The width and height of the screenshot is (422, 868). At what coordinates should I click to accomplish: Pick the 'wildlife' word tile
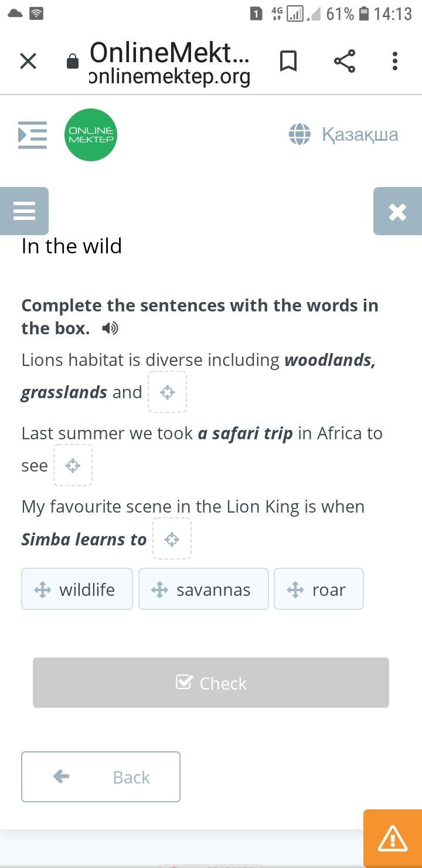click(77, 589)
